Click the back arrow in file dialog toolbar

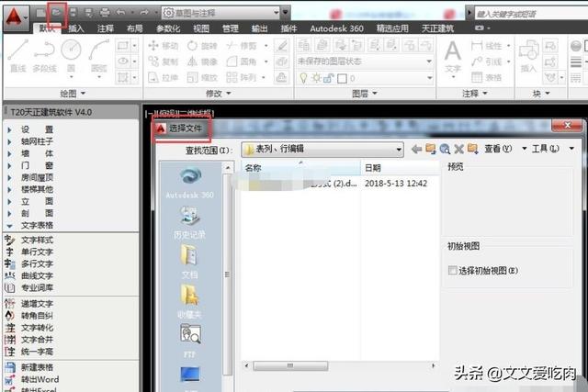416,149
